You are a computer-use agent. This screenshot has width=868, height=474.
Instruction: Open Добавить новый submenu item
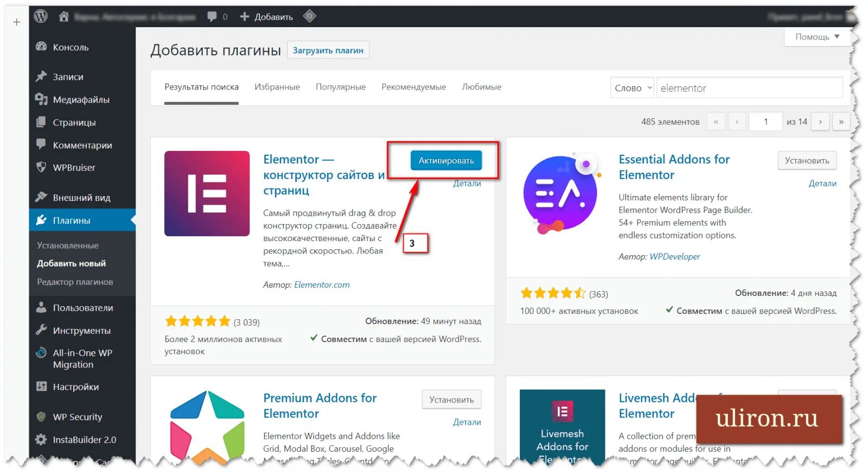coord(71,263)
